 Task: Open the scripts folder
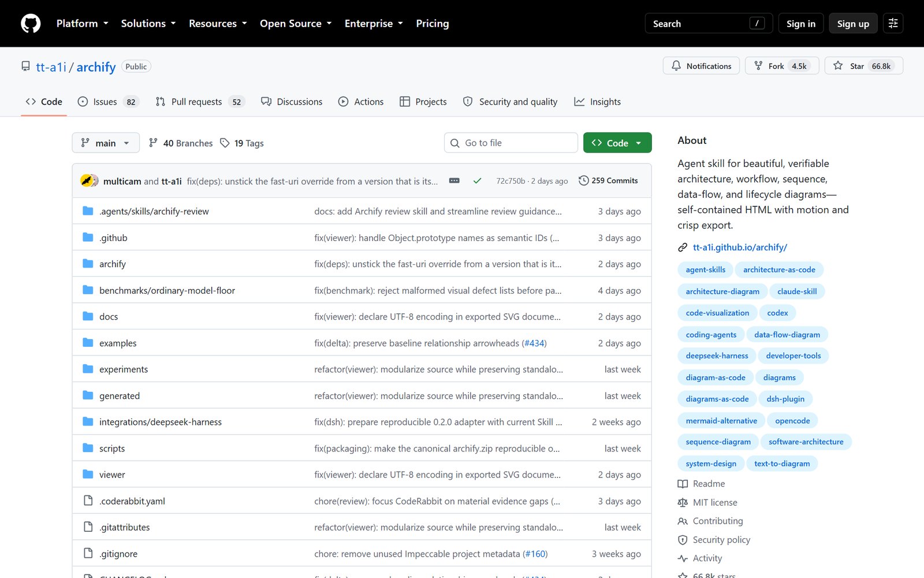(112, 449)
